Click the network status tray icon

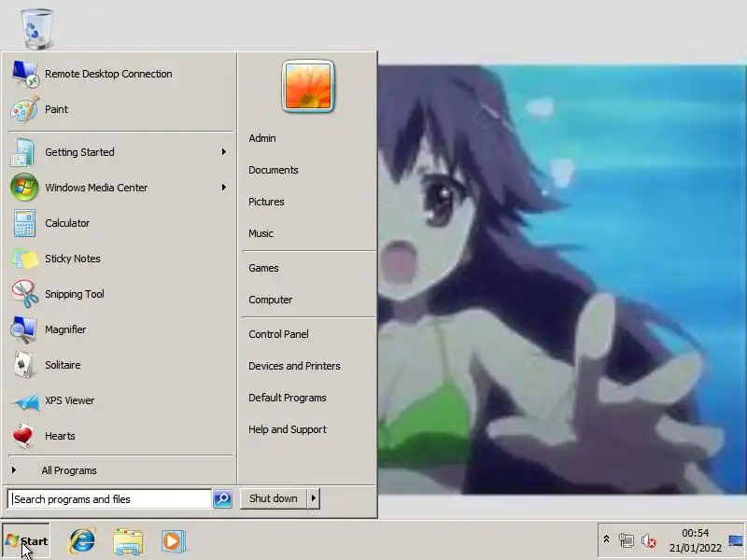(626, 540)
